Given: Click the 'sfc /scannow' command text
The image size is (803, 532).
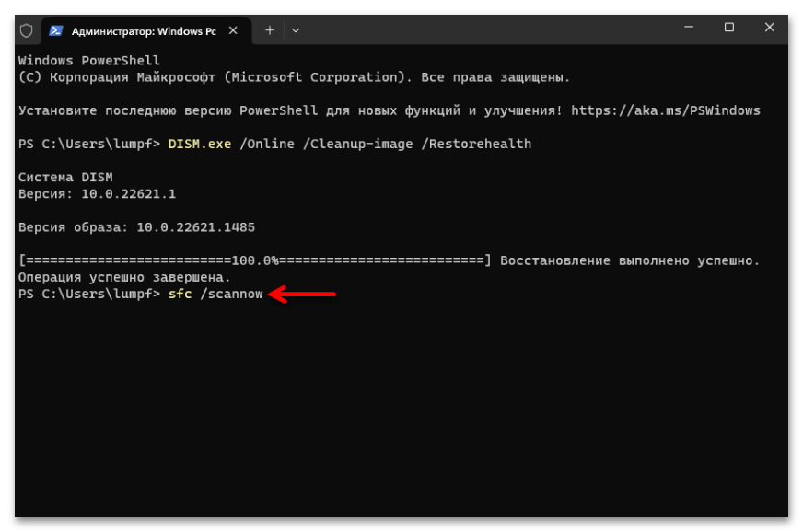Looking at the screenshot, I should tap(215, 294).
